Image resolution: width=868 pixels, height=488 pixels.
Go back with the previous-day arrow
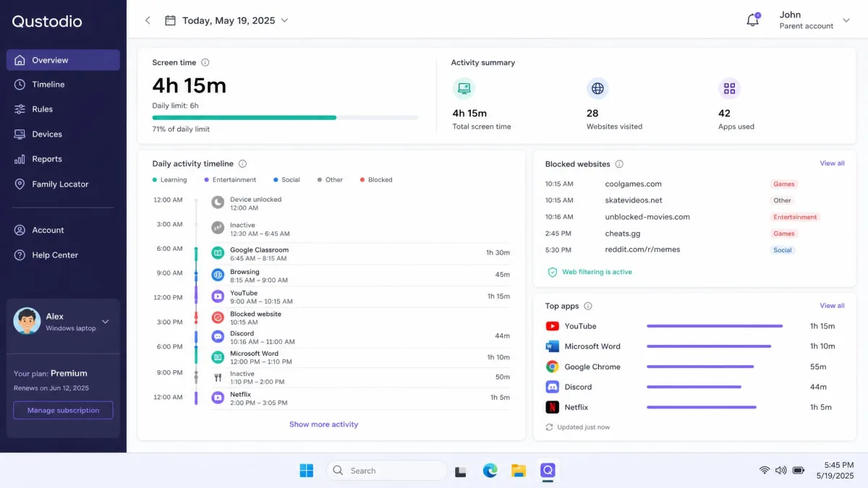coord(148,20)
